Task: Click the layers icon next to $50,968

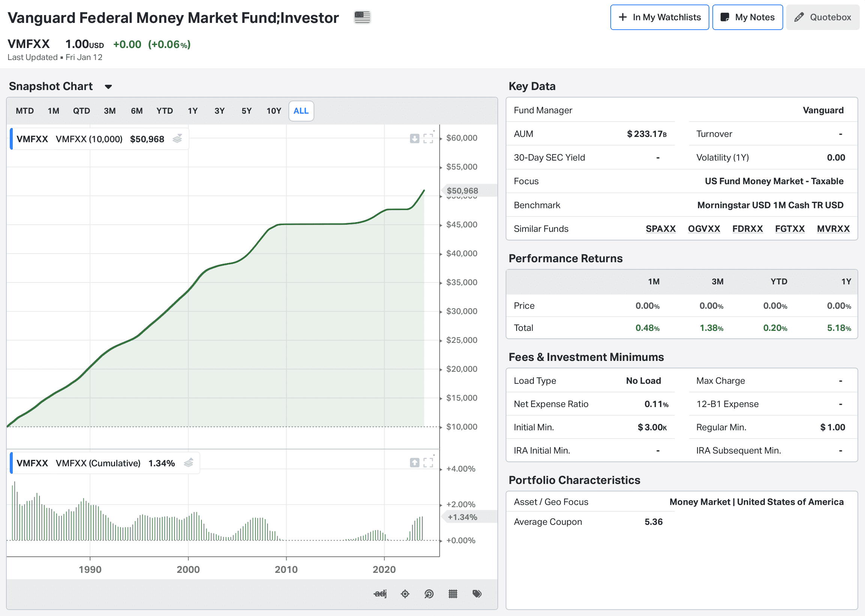Action: click(x=177, y=139)
